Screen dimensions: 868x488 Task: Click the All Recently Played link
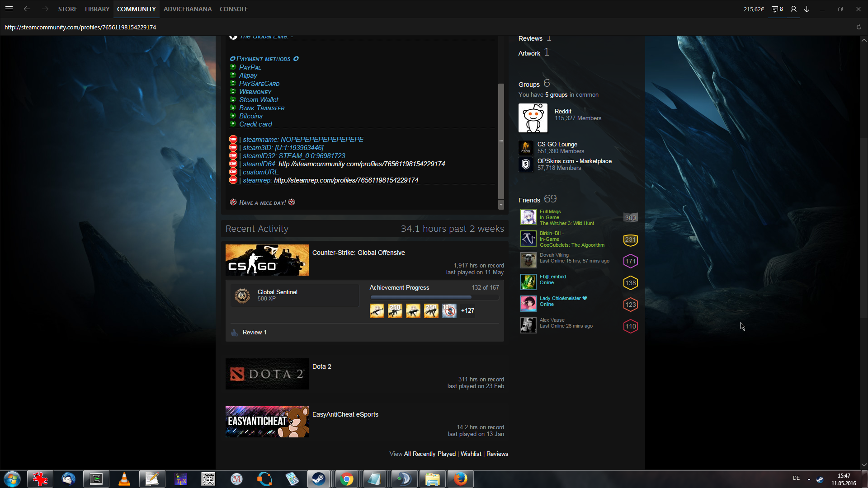(x=429, y=454)
